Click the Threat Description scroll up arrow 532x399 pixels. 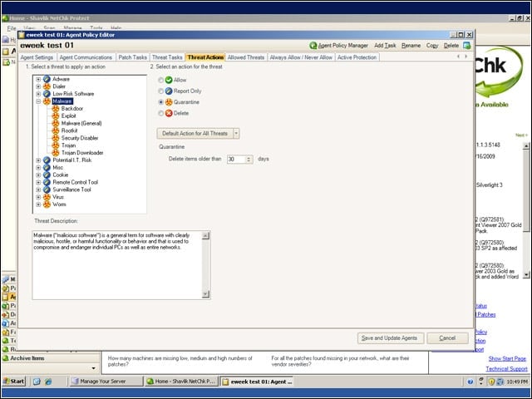point(205,236)
